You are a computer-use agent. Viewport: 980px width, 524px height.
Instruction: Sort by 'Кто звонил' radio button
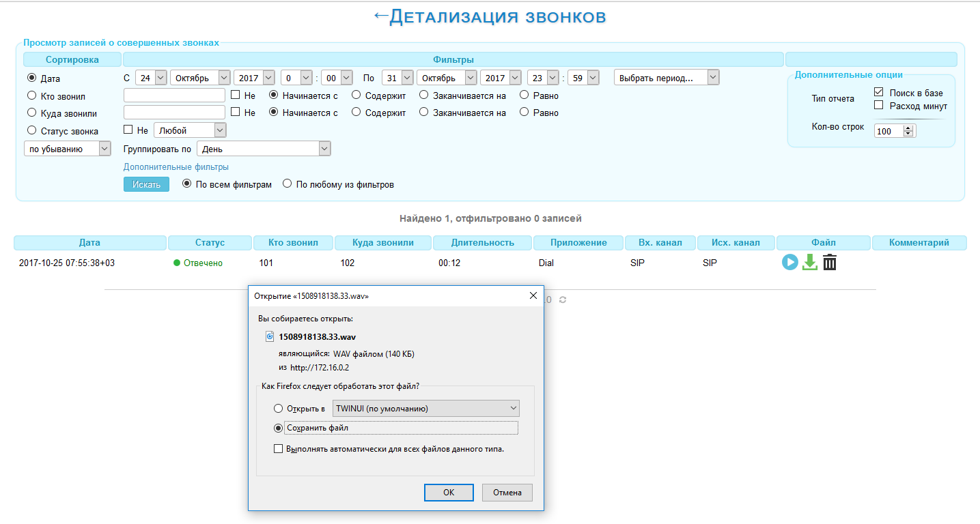31,96
